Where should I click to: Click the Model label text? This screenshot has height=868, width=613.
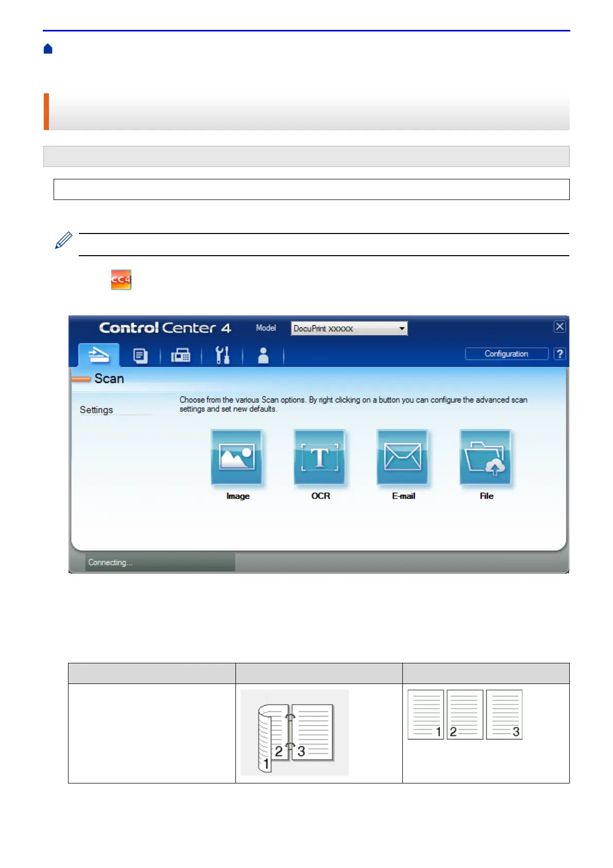[266, 328]
